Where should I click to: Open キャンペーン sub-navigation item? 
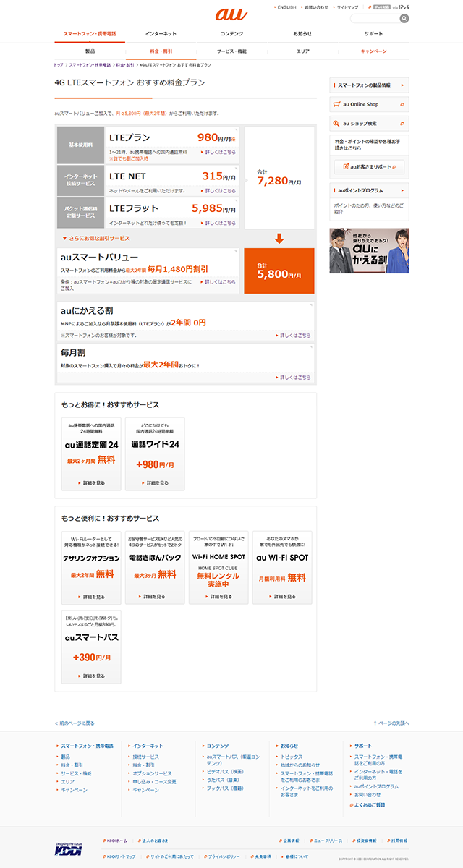pos(373,51)
